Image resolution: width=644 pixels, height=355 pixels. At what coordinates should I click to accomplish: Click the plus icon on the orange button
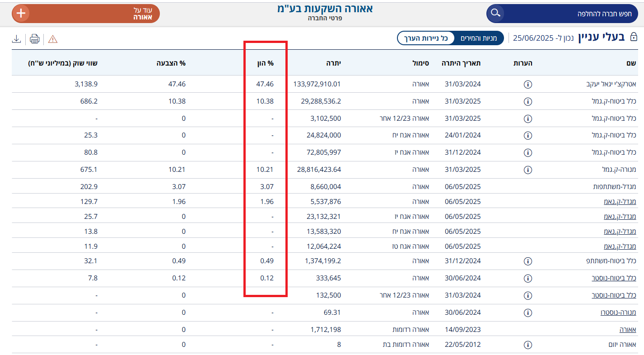21,14
